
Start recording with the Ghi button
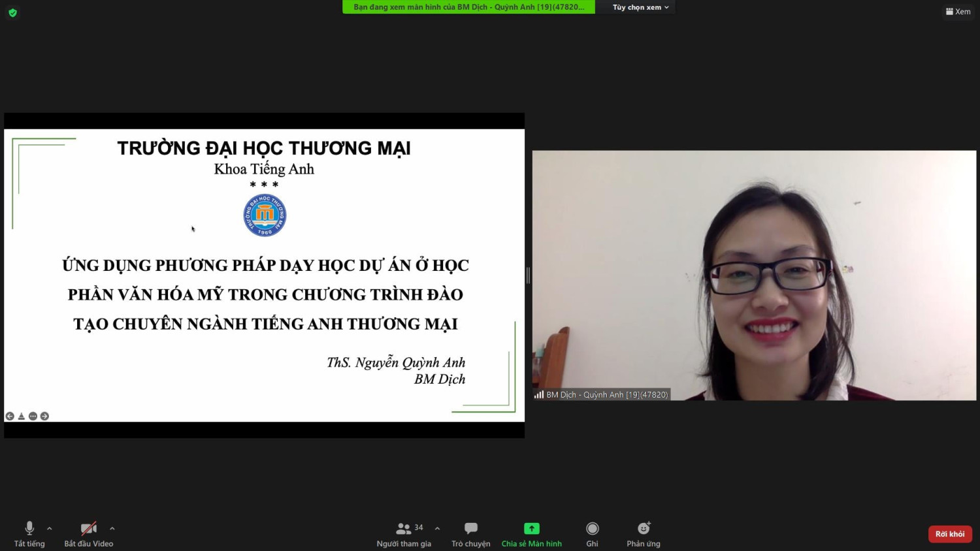point(592,533)
